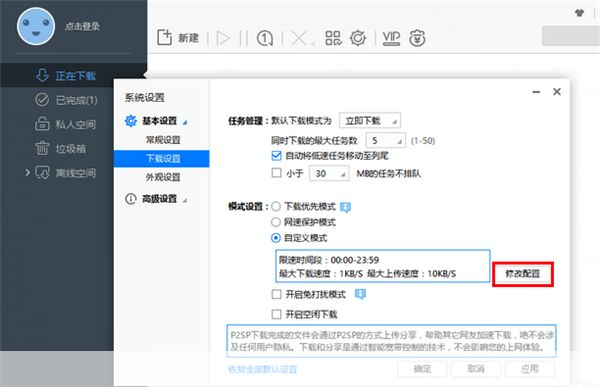
Task: Click the 点击登录 login link
Action: pyautogui.click(x=82, y=26)
